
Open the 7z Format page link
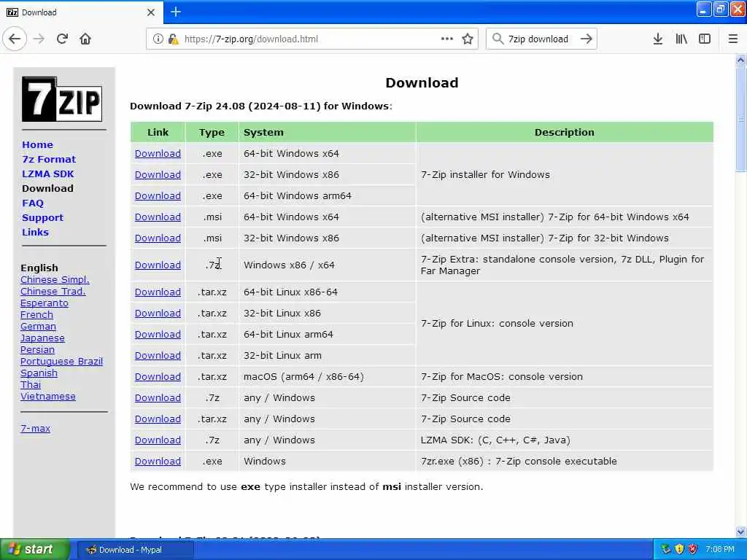pyautogui.click(x=49, y=160)
